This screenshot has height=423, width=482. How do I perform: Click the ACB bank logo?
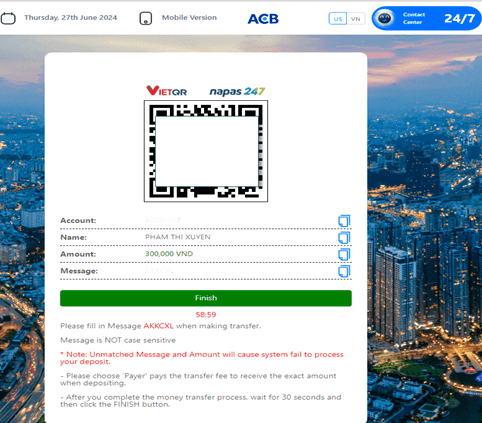pyautogui.click(x=263, y=19)
